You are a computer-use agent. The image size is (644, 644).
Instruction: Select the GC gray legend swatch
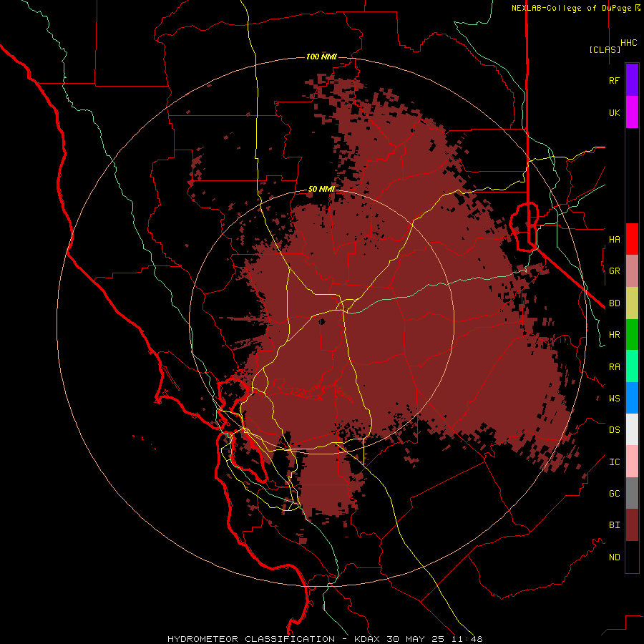point(632,493)
